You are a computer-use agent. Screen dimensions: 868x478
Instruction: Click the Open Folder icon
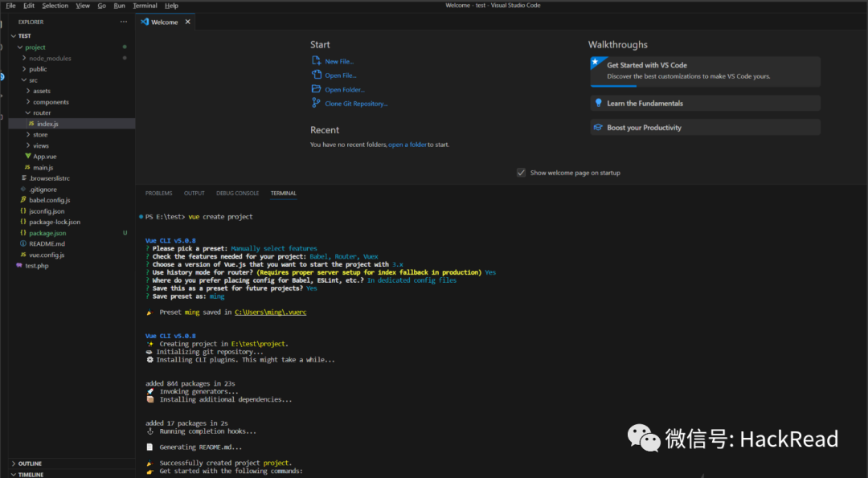316,89
